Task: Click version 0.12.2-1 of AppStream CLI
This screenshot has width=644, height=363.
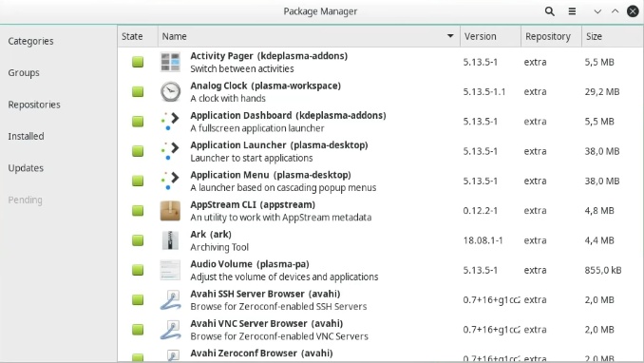Action: coord(480,210)
